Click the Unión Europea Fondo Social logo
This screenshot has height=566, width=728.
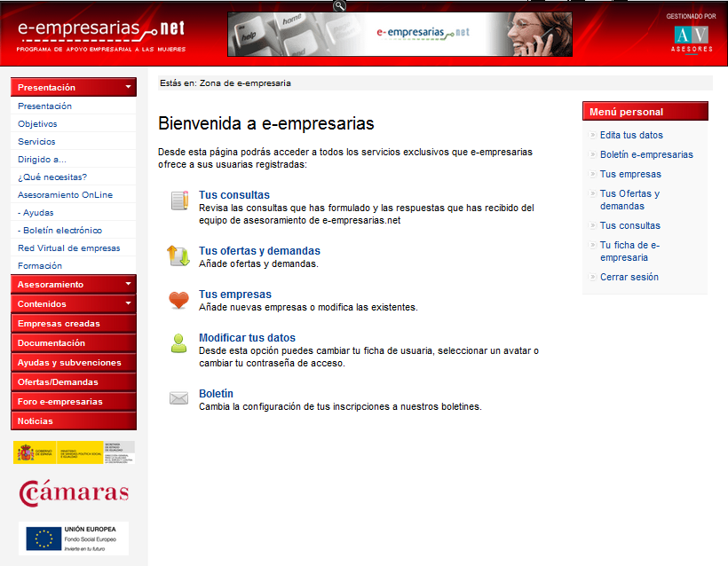(x=74, y=538)
